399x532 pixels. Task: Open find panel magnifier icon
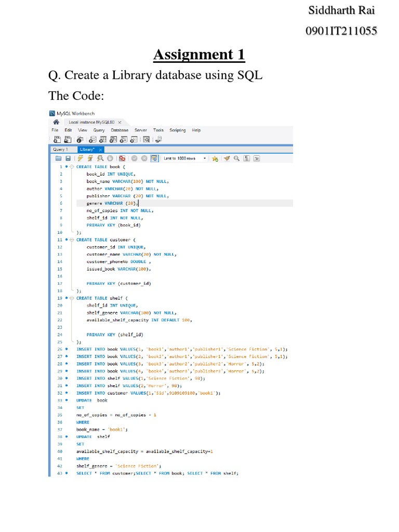[x=236, y=158]
